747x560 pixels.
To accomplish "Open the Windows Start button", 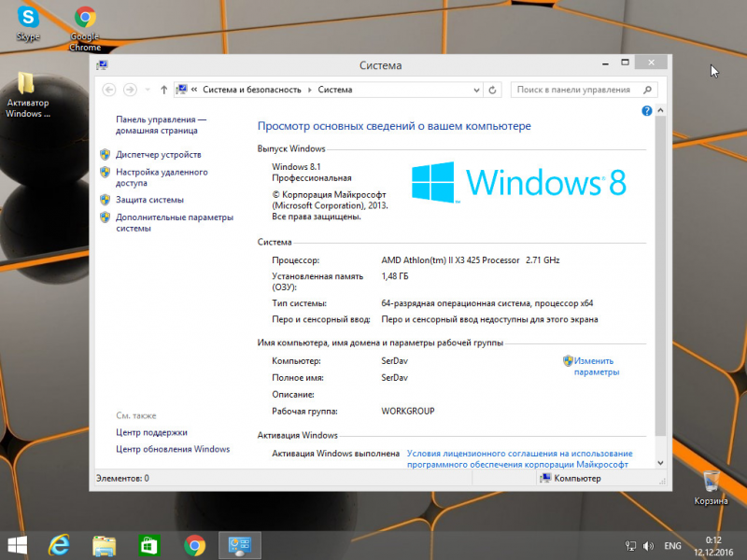I will [18, 545].
